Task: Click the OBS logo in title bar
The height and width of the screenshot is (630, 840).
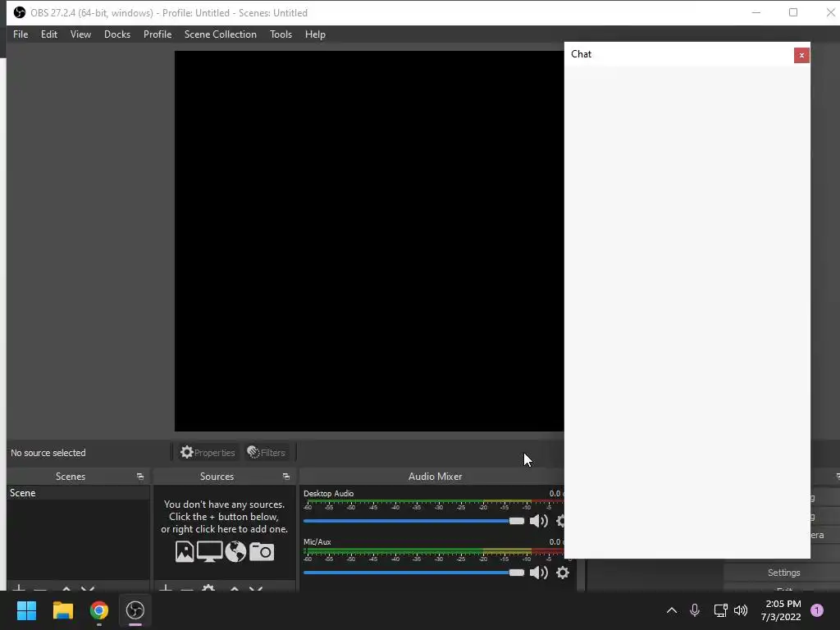Action: click(20, 12)
